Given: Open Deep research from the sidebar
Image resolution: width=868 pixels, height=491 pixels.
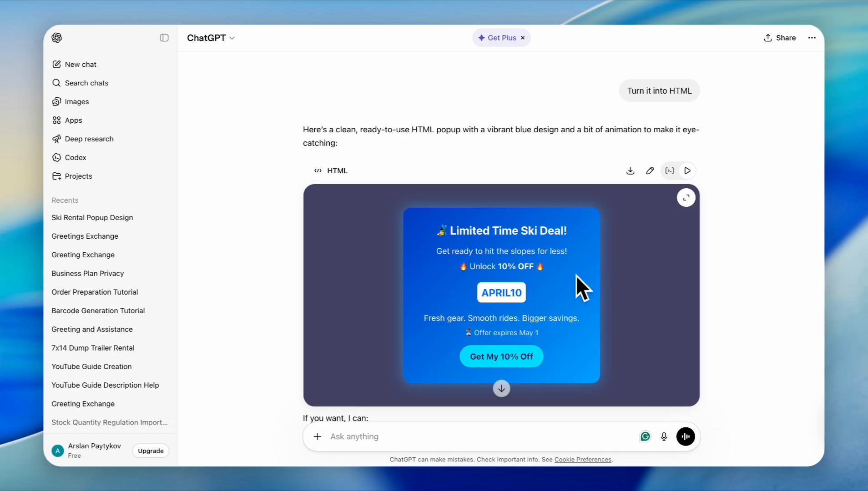Looking at the screenshot, I should click(x=89, y=139).
